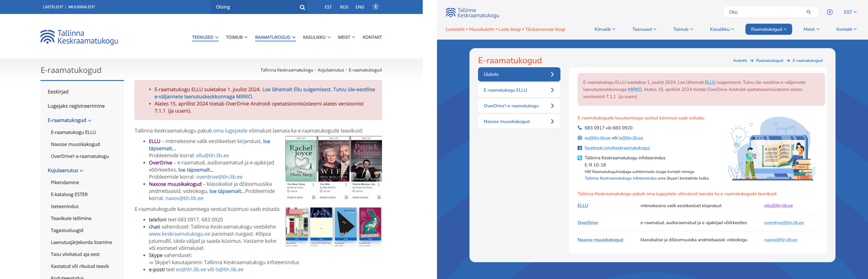Viewport: 868px width, 279px height.
Task: Click the MIRKO link in red notice
Action: (635, 89)
